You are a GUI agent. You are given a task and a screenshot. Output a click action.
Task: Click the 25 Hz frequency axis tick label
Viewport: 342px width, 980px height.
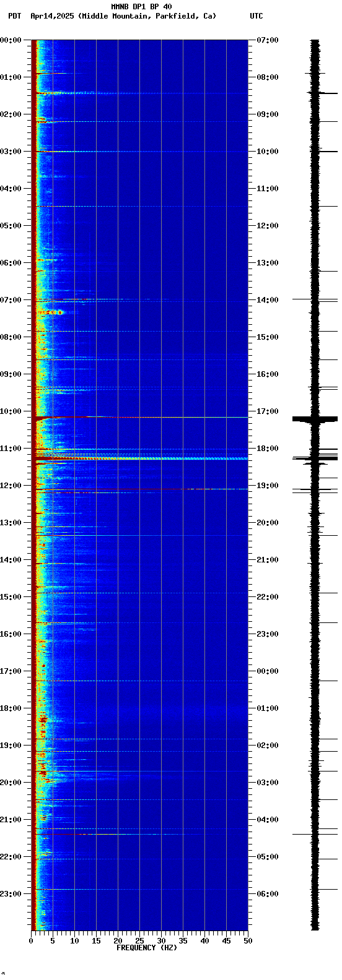[x=139, y=941]
